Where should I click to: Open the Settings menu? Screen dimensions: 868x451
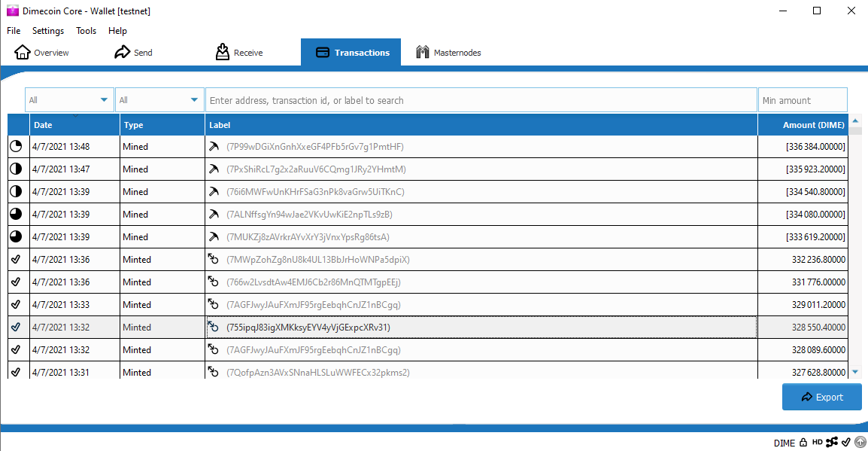point(47,30)
